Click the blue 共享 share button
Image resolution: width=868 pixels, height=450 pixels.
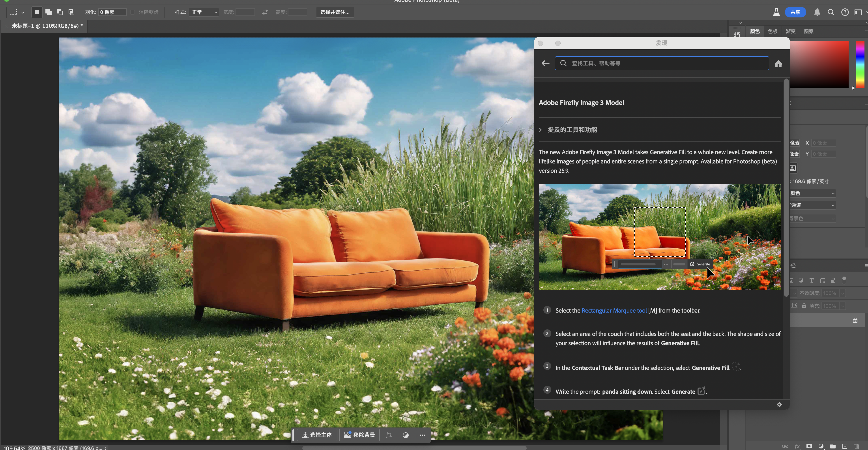click(x=795, y=12)
